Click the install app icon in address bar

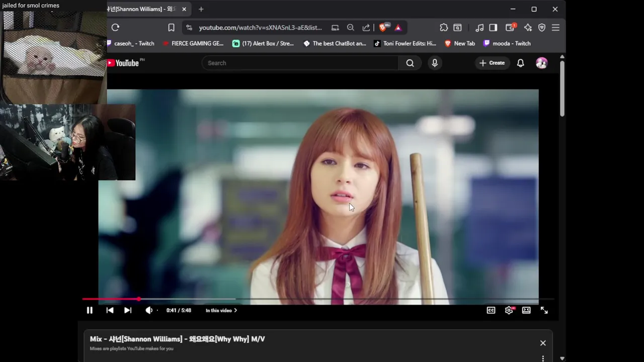(335, 28)
